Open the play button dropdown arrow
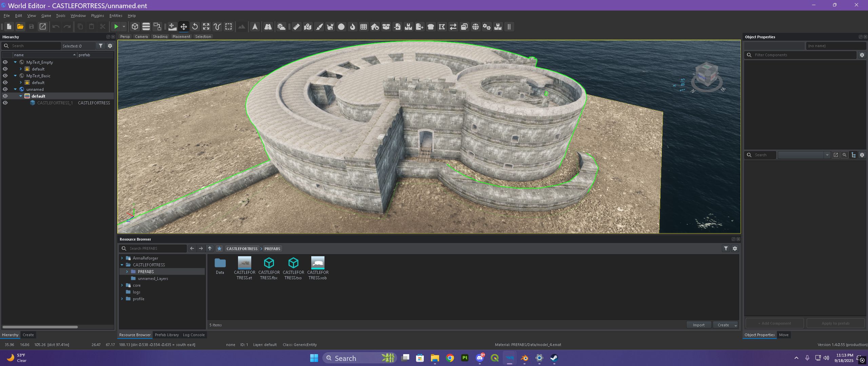The width and height of the screenshot is (868, 366). point(124,27)
